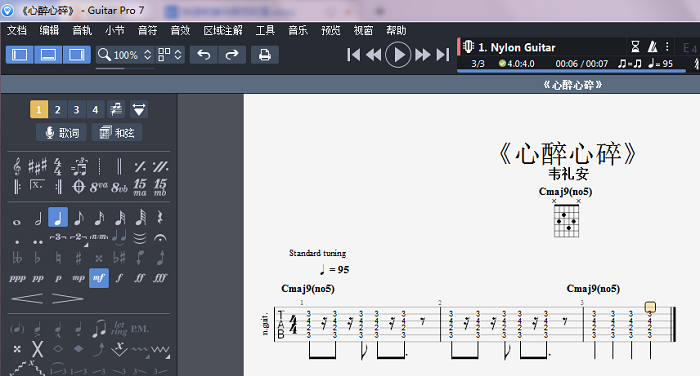Click the undo arrow button

[204, 55]
